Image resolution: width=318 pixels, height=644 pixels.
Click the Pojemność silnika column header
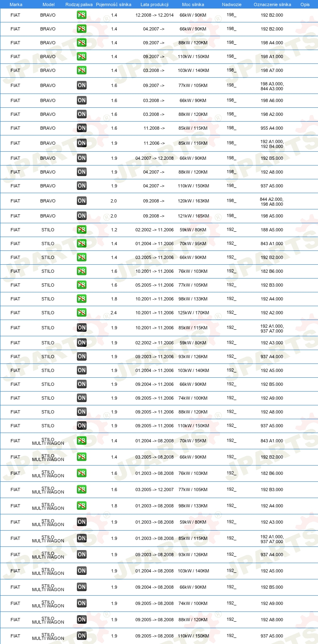tap(113, 4)
